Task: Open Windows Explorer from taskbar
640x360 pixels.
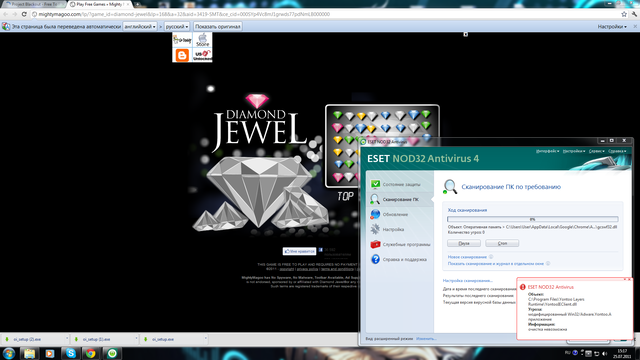Action: pos(29,353)
